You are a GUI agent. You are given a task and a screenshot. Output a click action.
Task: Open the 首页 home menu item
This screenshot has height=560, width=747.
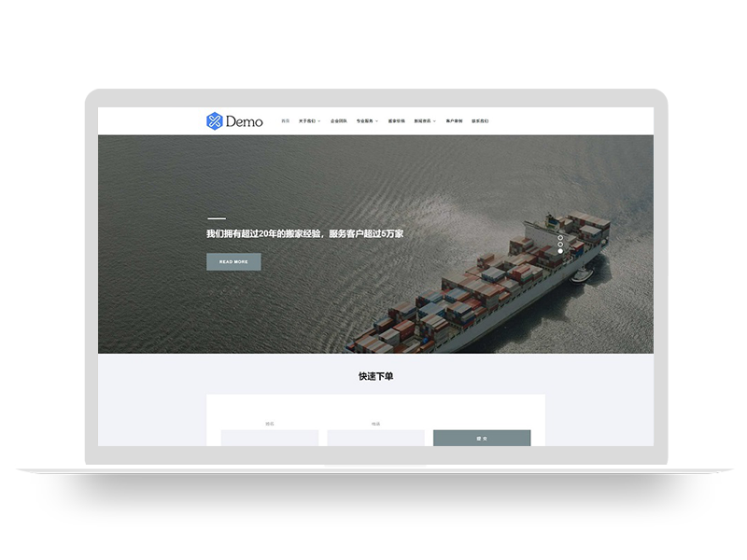(x=284, y=119)
